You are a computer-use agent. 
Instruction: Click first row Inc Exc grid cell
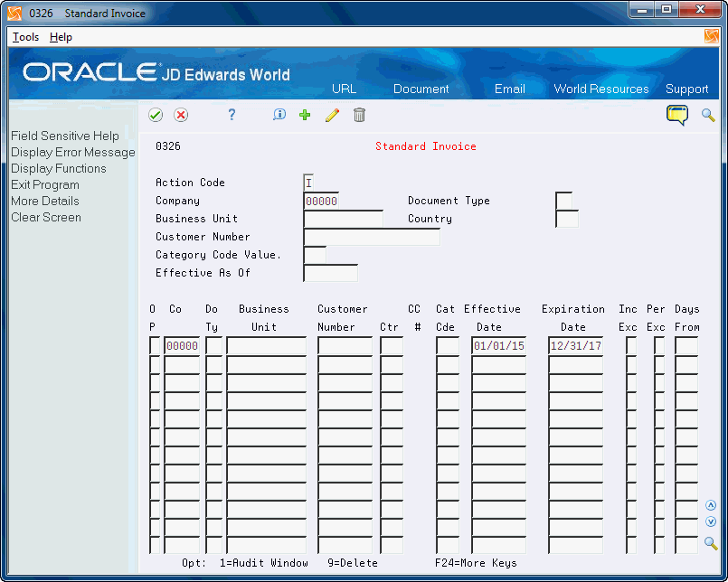631,346
